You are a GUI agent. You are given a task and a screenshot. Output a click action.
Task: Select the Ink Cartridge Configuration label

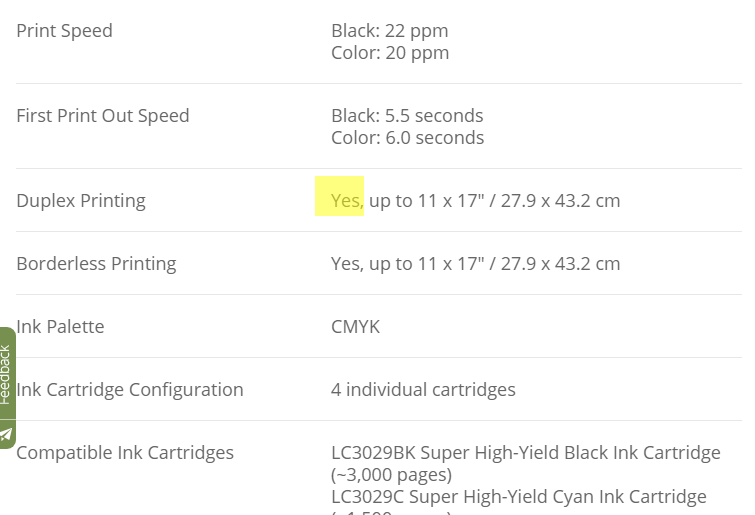click(x=130, y=390)
